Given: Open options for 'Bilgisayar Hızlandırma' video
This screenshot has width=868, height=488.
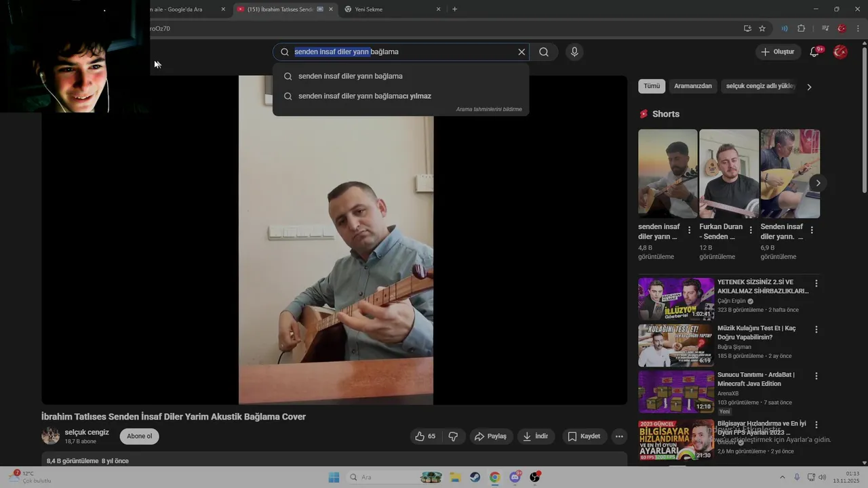Looking at the screenshot, I should pos(816,424).
